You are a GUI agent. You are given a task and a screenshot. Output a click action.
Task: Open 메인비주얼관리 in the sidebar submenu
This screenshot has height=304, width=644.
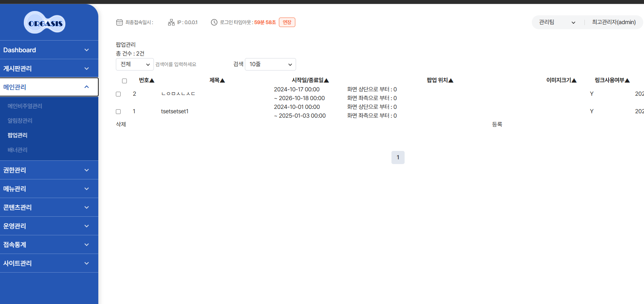[x=25, y=106]
